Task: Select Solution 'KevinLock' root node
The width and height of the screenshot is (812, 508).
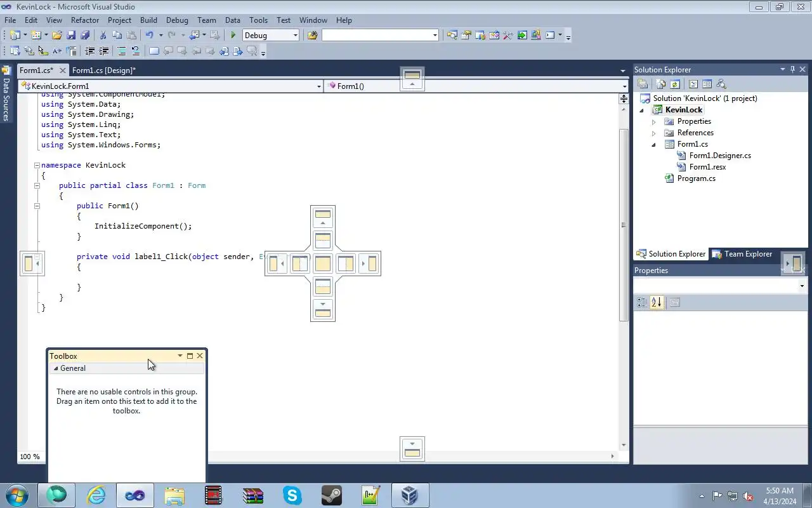Action: (x=705, y=98)
